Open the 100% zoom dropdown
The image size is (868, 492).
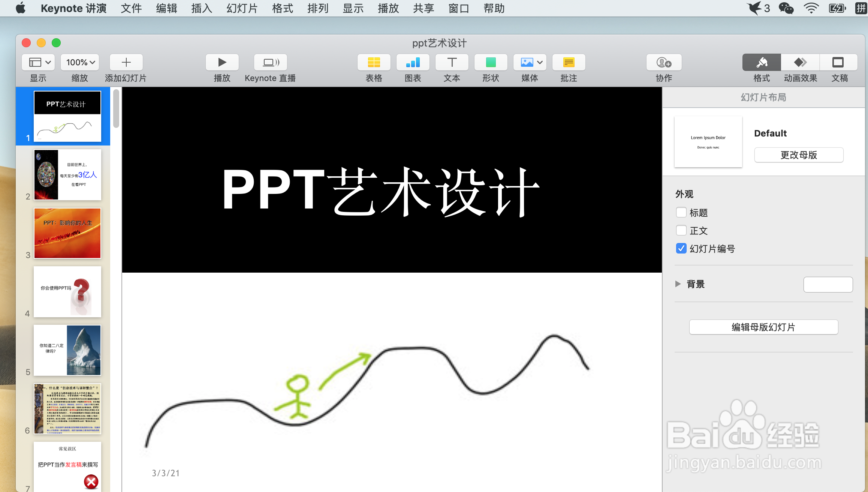(x=80, y=62)
